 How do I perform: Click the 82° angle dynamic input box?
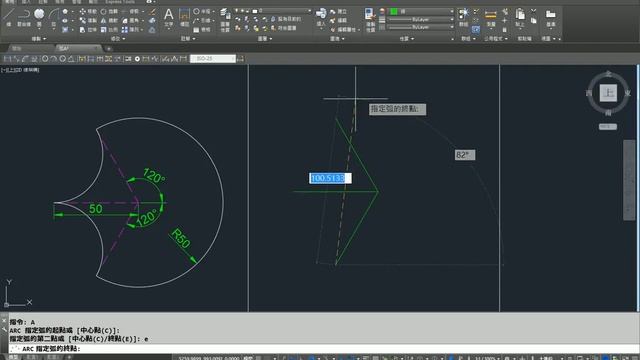[x=465, y=155]
